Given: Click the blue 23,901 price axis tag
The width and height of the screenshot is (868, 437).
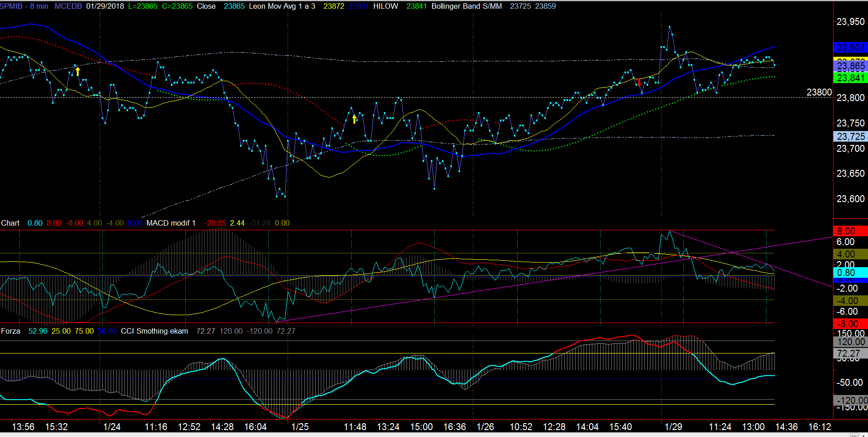Looking at the screenshot, I should click(x=850, y=48).
